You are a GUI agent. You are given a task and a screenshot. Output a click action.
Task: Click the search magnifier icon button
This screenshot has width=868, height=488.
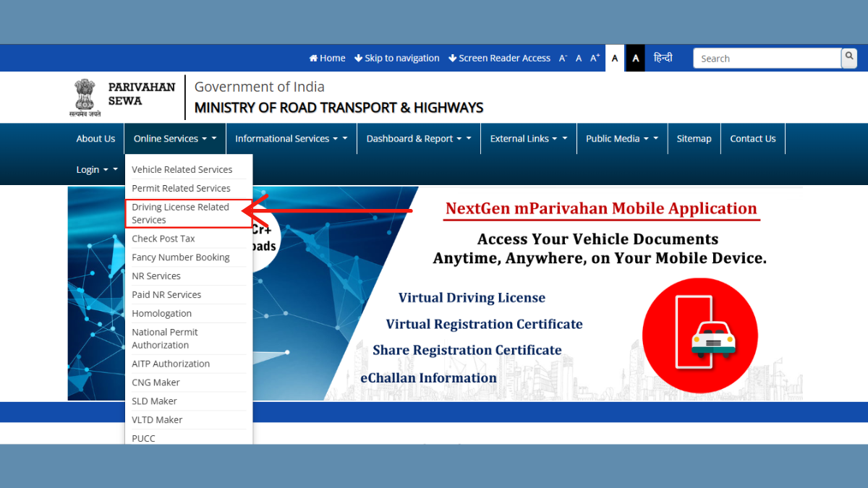848,57
